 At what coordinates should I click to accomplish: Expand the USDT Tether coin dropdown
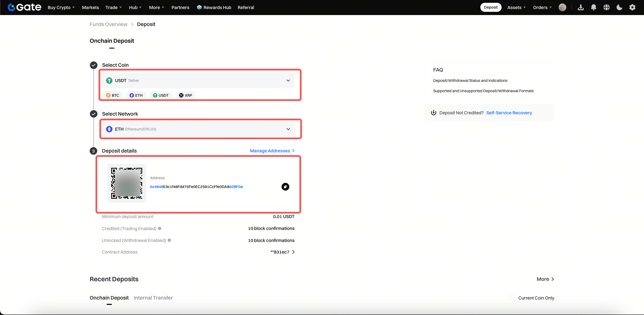coord(198,80)
